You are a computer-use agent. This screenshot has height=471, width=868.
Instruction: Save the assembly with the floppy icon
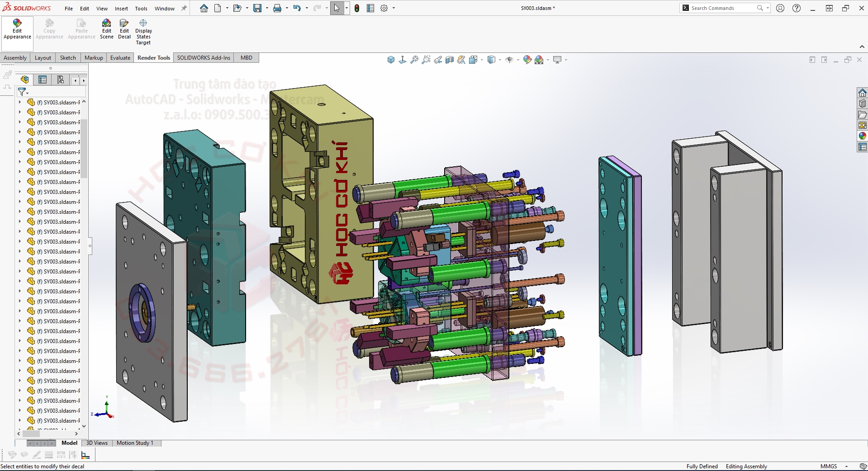(x=257, y=8)
